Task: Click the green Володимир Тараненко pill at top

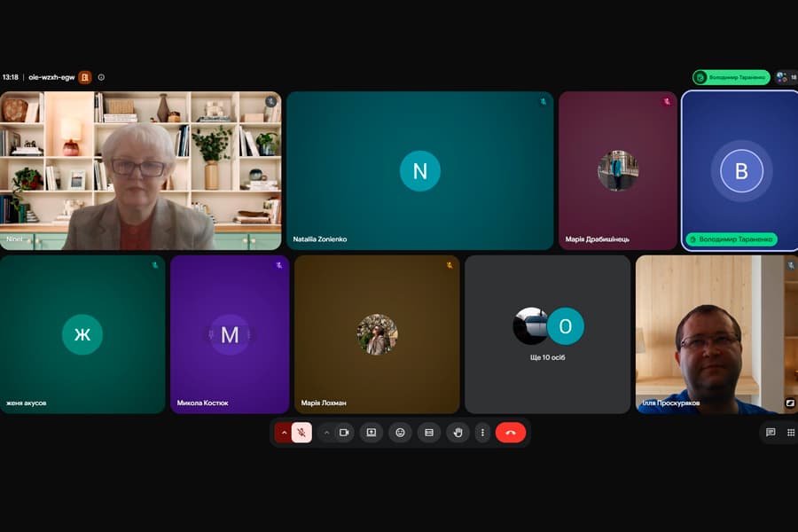Action: pyautogui.click(x=731, y=77)
